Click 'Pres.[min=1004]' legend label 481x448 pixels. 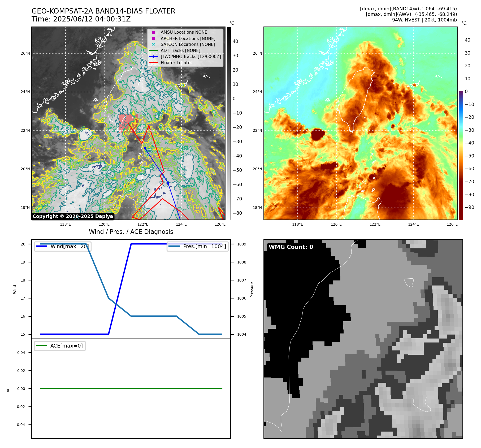[205, 246]
